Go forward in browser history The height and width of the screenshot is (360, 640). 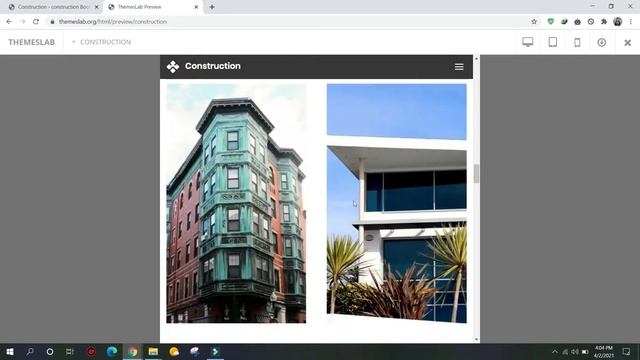pyautogui.click(x=22, y=22)
